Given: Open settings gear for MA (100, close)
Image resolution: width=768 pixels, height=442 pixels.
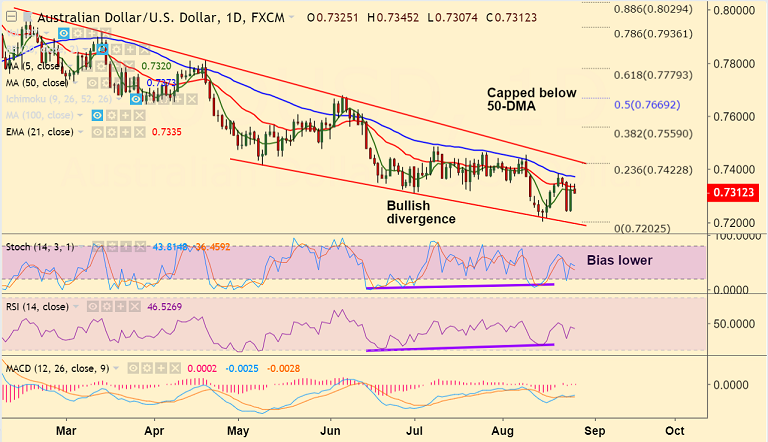Looking at the screenshot, I should point(112,115).
